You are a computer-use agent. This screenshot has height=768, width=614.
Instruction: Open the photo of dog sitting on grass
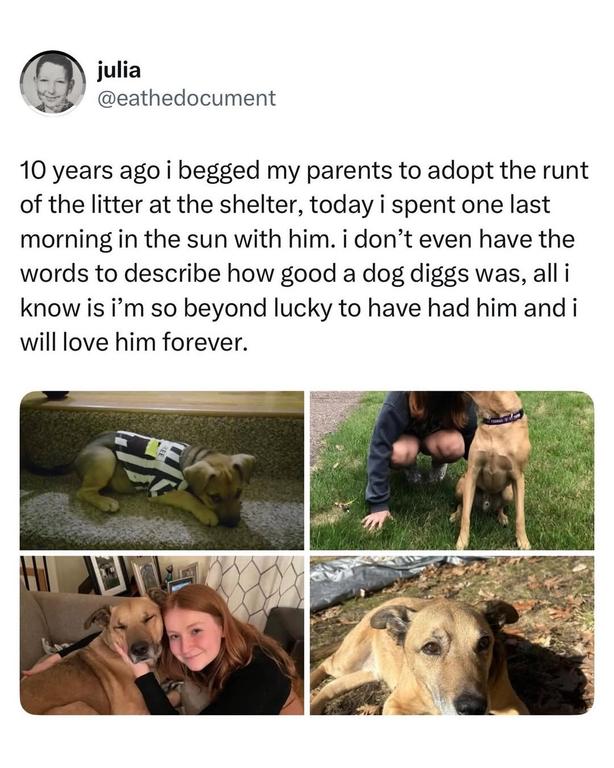[452, 470]
